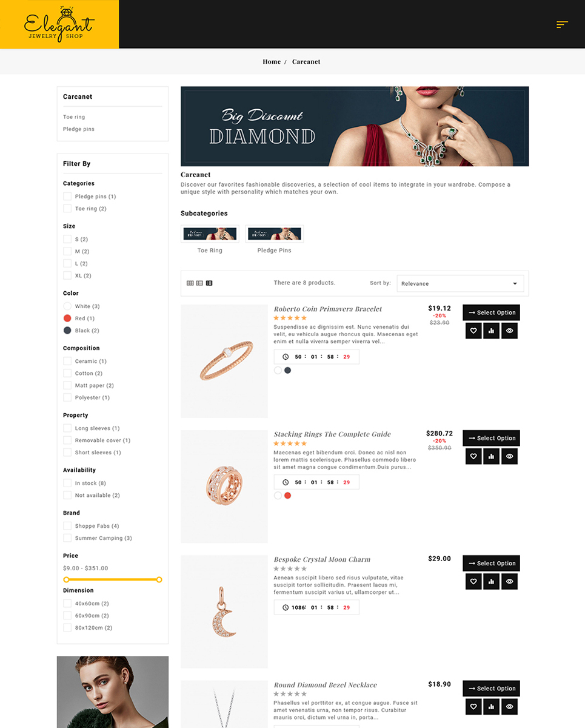Image resolution: width=585 pixels, height=728 pixels.
Task: Click the price range right slider handle
Action: click(159, 580)
